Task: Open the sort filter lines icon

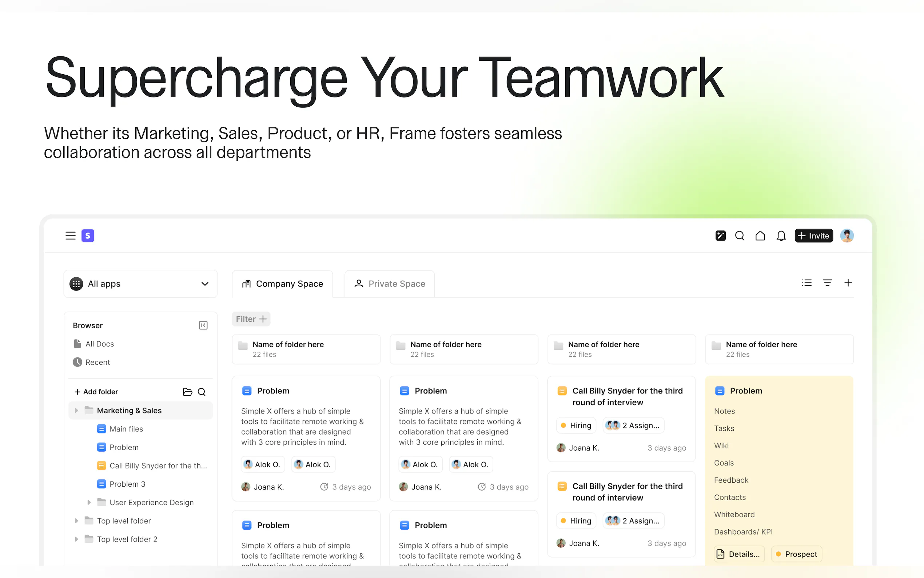Action: [827, 283]
